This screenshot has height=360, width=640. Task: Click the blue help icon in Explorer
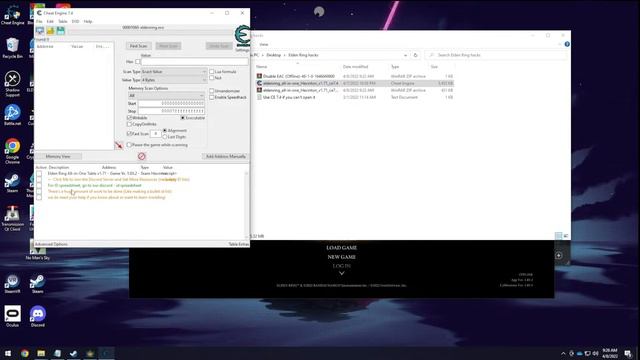click(x=567, y=44)
